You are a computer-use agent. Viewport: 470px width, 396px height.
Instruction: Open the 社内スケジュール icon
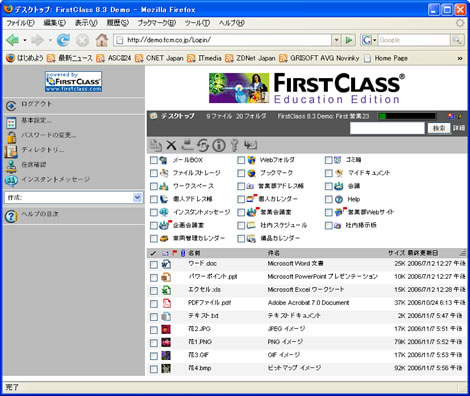[251, 225]
